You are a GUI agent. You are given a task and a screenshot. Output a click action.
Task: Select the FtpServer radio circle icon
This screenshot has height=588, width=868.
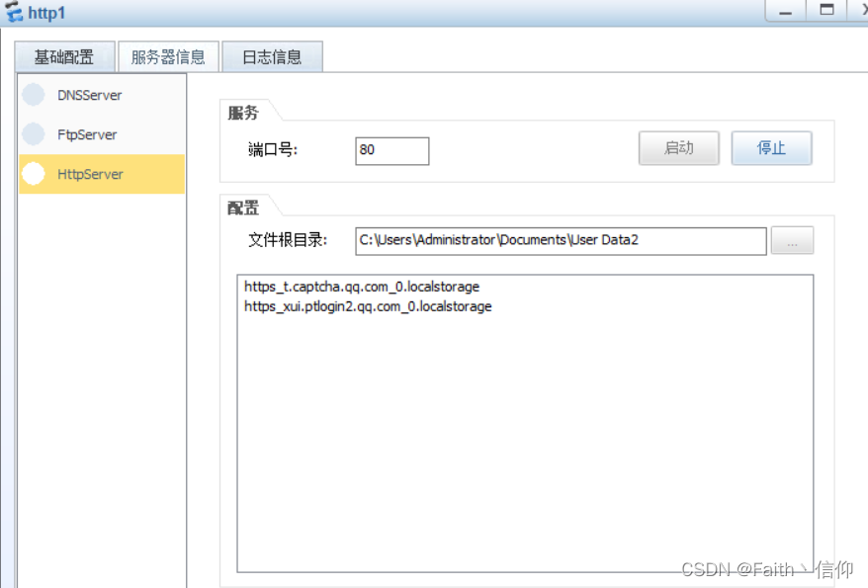(34, 133)
